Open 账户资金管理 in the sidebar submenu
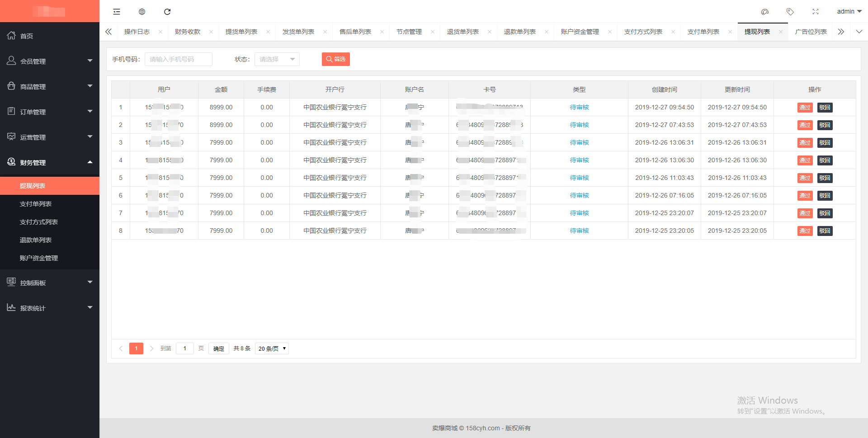868x438 pixels. tap(50, 258)
